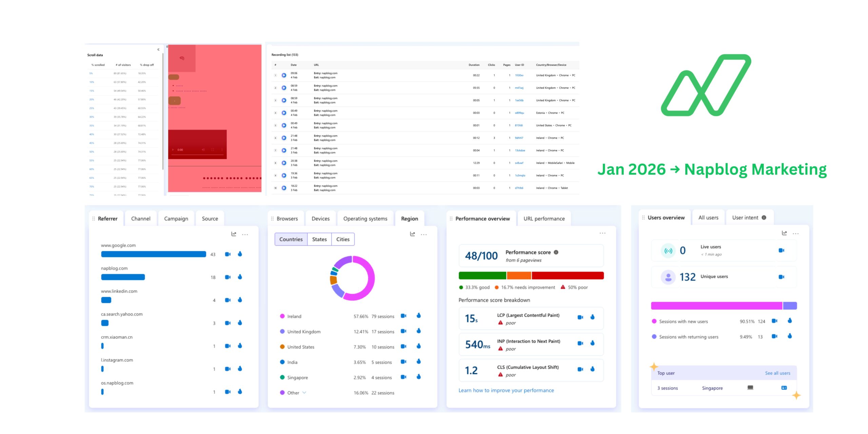The width and height of the screenshot is (868, 434).
Task: Open chart view in the Region panel
Action: pos(413,234)
